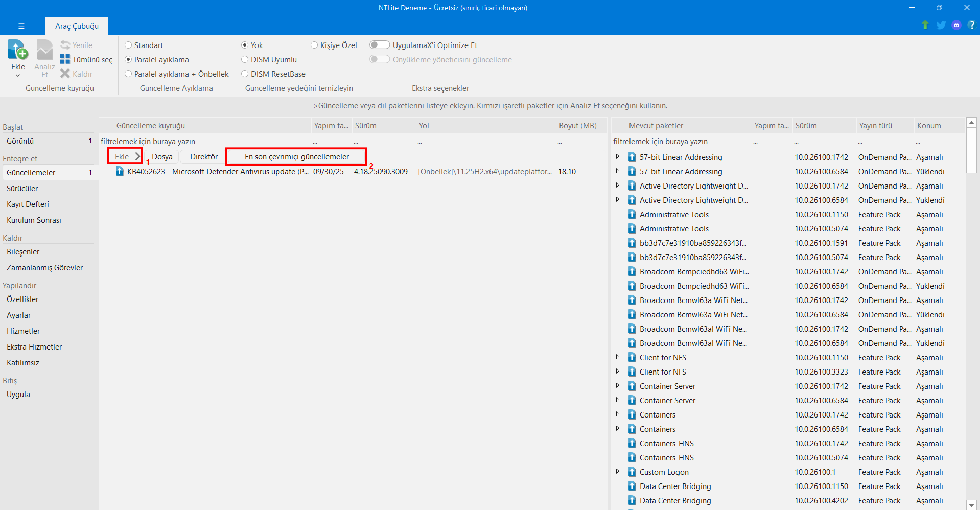Click Uygula in the sidebar

[49, 395]
